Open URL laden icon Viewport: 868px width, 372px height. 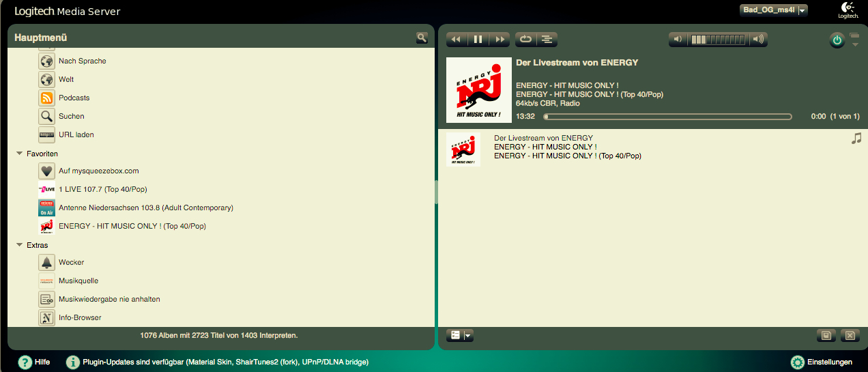point(47,134)
